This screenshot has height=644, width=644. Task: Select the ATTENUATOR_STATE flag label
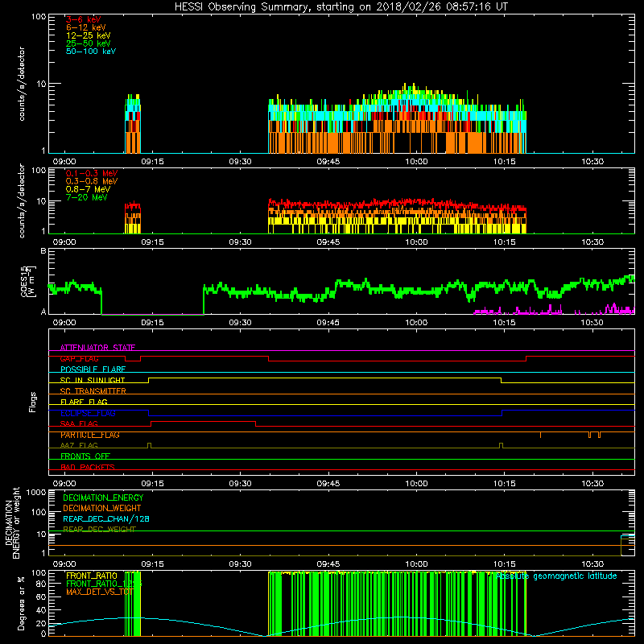point(97,348)
